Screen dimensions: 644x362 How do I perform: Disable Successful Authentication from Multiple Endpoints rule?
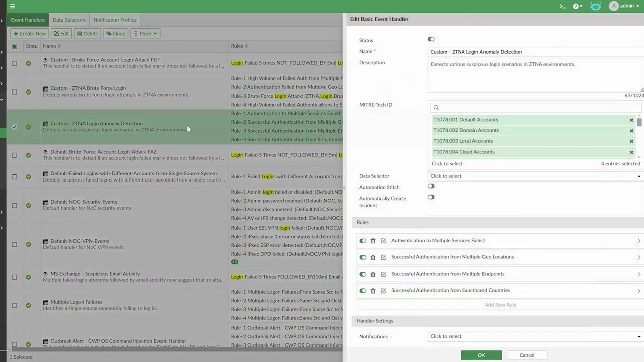coord(363,274)
